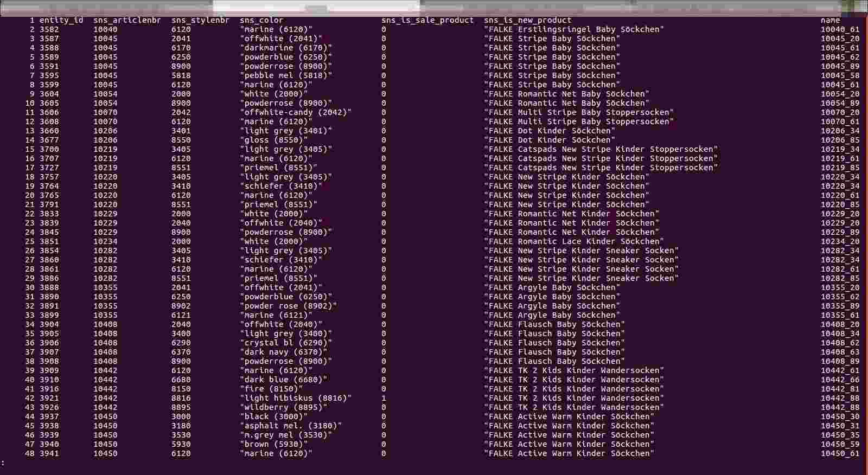Click the "dark blue (6680)" color cell
868x475 pixels.
pos(283,380)
